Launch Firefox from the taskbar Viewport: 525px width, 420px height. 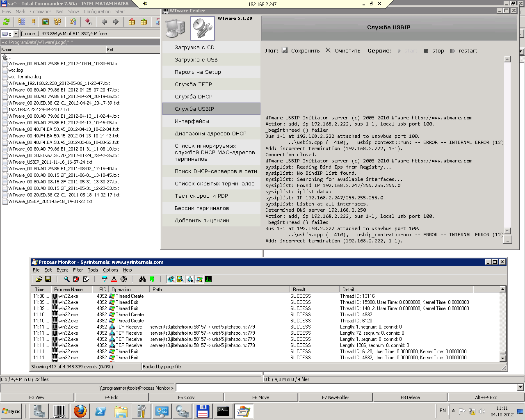(80, 411)
